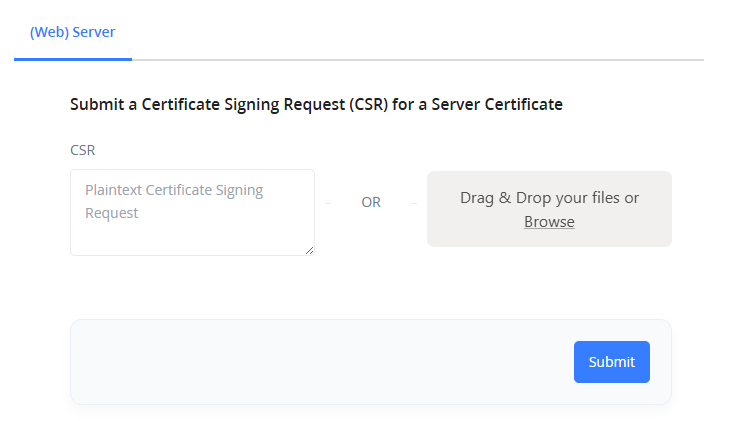Grab the CSR textarea resize handle
This screenshot has width=733, height=421.
point(310,251)
